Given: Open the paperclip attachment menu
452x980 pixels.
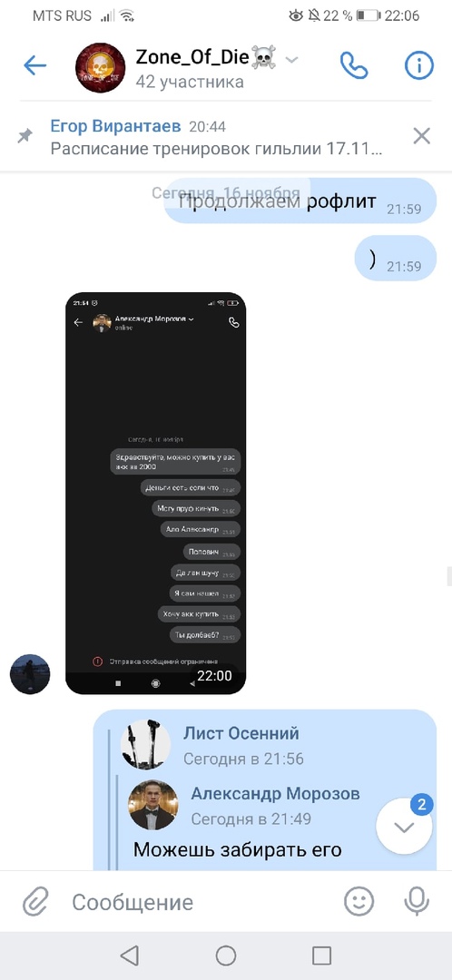Looking at the screenshot, I should [x=35, y=902].
